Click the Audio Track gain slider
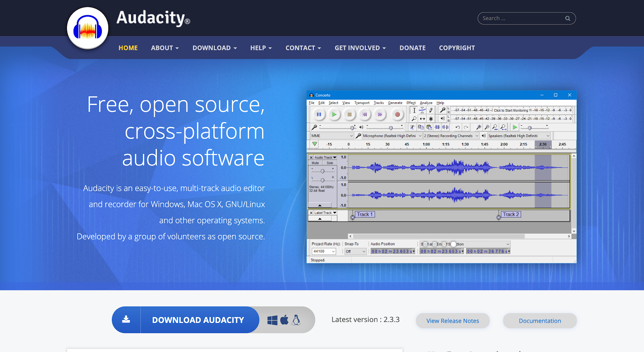This screenshot has width=644, height=352. click(322, 171)
